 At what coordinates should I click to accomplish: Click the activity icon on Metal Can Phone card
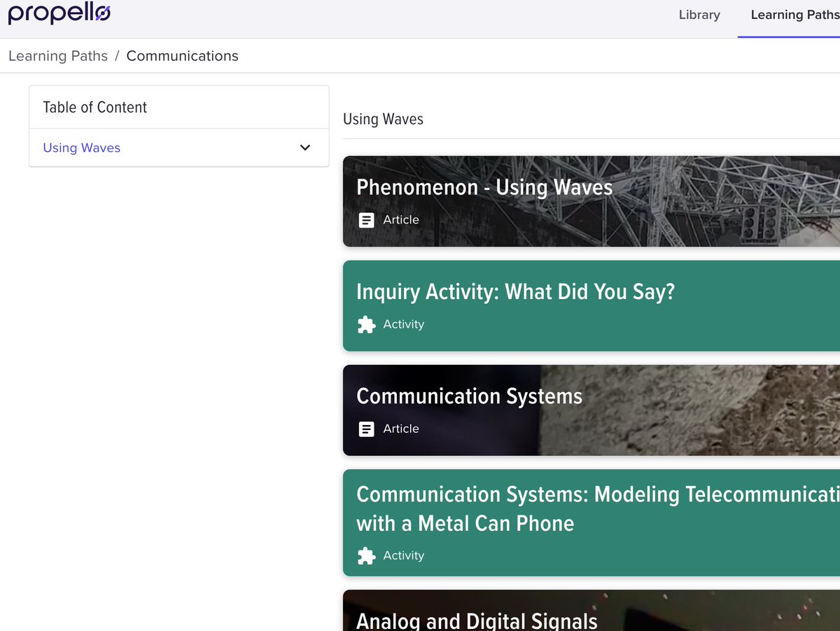click(x=367, y=555)
